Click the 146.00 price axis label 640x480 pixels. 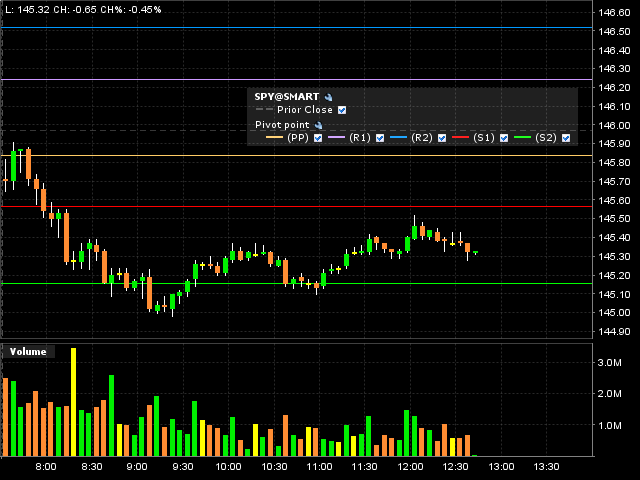pos(612,126)
